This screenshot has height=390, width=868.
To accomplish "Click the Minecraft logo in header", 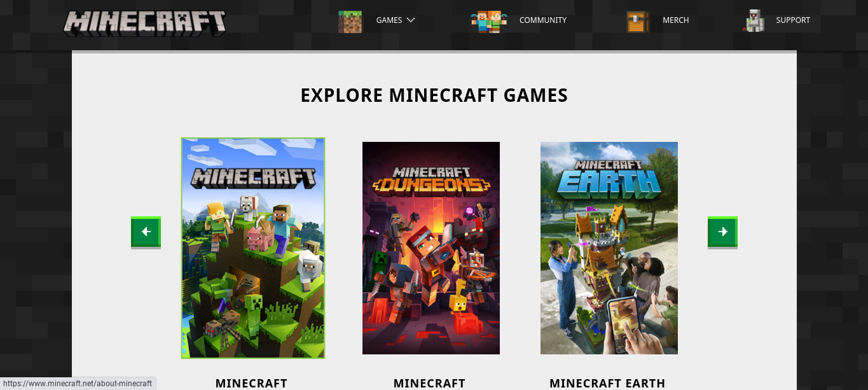I will coord(145,23).
